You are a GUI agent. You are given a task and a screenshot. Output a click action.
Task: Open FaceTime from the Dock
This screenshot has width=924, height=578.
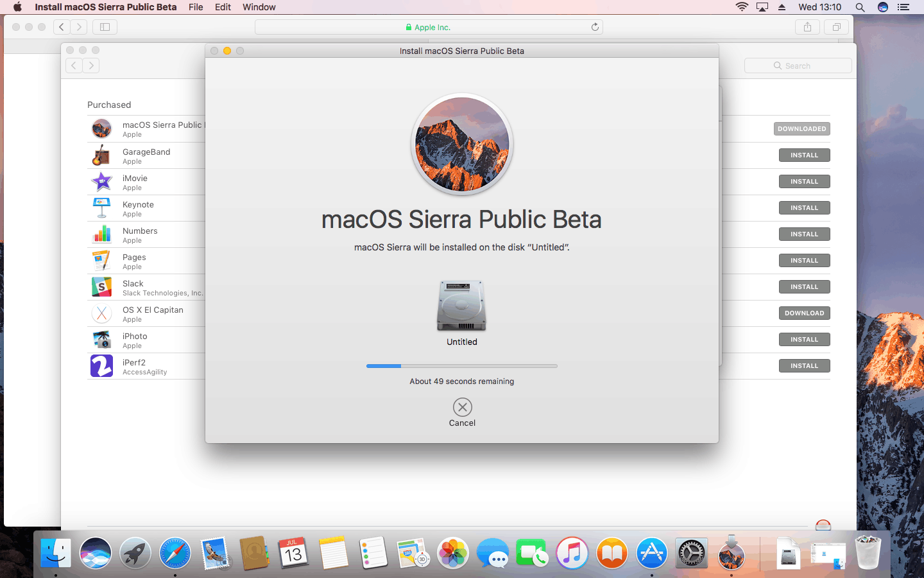[533, 553]
